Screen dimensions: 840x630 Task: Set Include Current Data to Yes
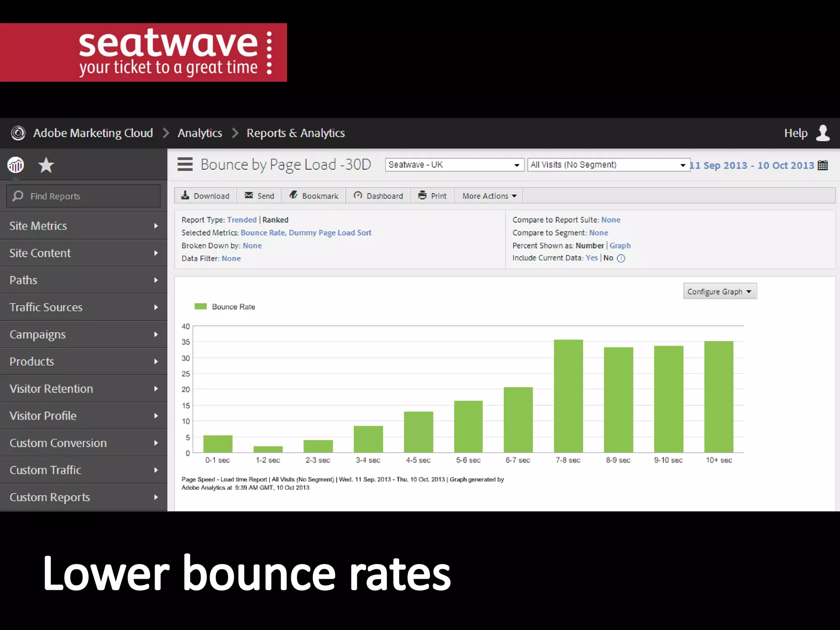click(591, 258)
